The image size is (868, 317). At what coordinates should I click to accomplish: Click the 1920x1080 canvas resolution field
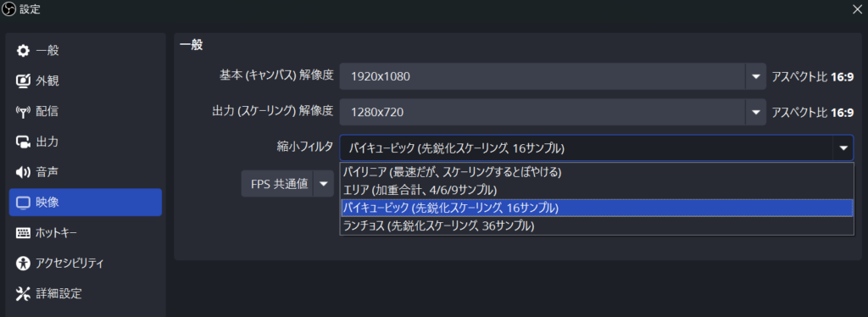542,76
